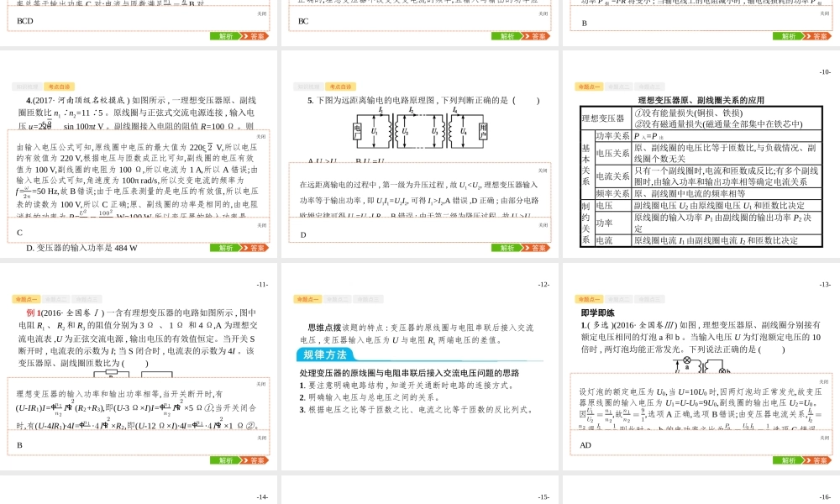840x504 pixels.
Task: Click 解析 button on the BC answer slide
Action: pyautogui.click(x=506, y=36)
